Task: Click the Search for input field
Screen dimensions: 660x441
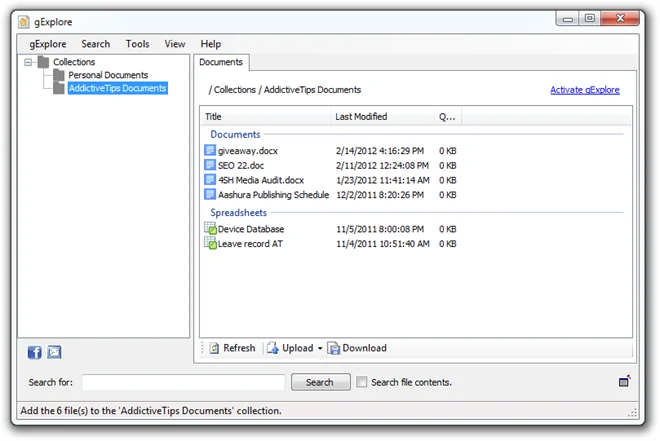Action: point(184,382)
